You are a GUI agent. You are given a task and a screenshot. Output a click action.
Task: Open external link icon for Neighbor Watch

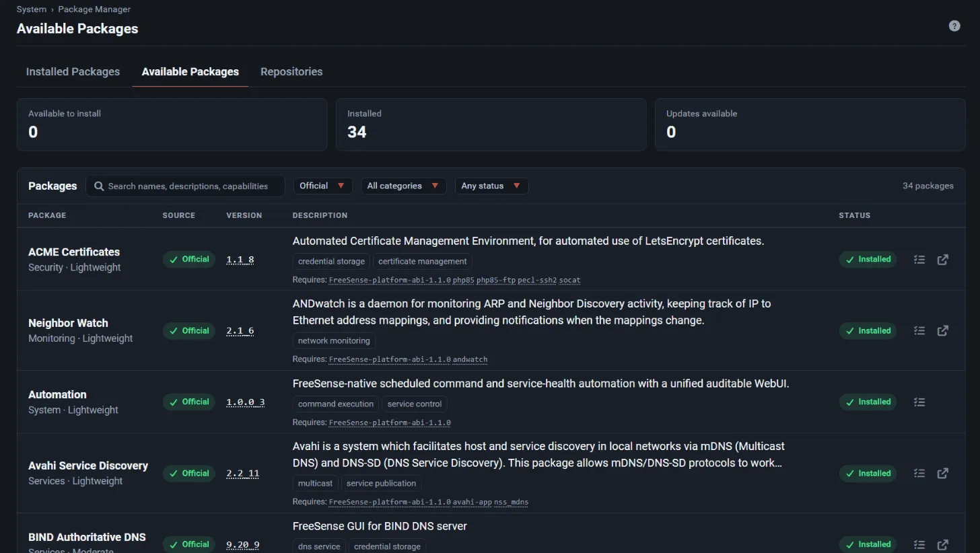[x=943, y=330]
